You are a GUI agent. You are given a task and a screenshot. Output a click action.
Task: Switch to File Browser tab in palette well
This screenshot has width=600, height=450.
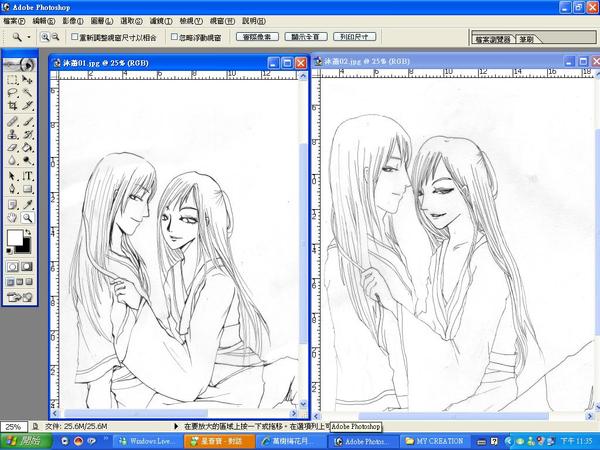coord(493,39)
